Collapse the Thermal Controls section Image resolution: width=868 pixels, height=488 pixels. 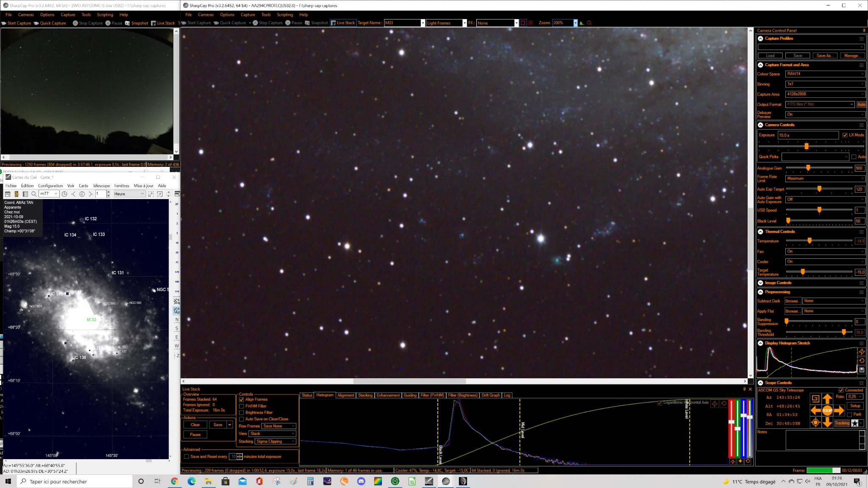(761, 232)
